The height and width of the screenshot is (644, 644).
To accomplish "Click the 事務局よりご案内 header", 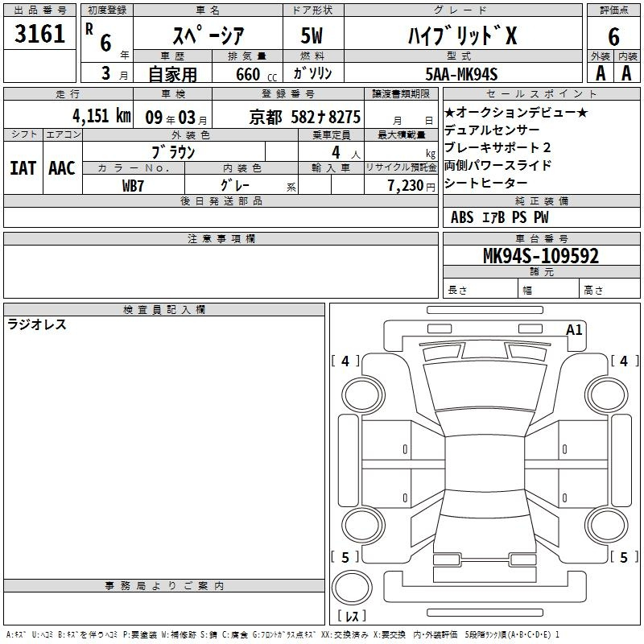I will coord(164,586).
